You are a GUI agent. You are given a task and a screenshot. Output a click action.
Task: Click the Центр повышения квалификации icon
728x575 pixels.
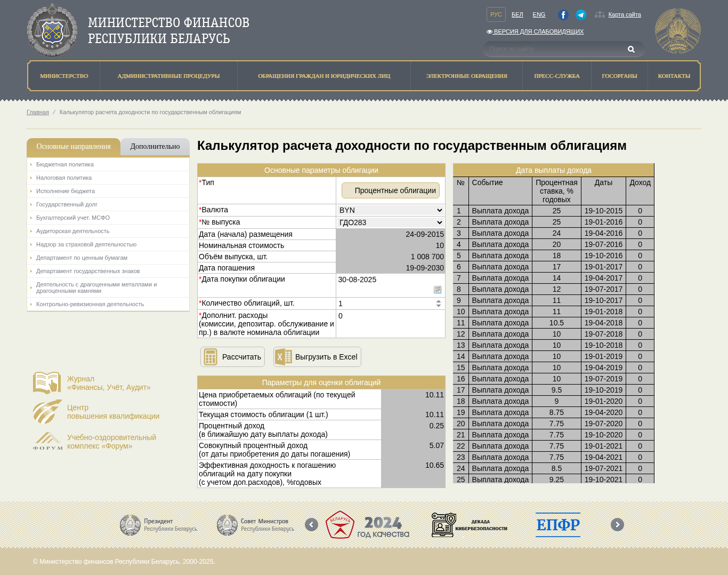point(47,412)
